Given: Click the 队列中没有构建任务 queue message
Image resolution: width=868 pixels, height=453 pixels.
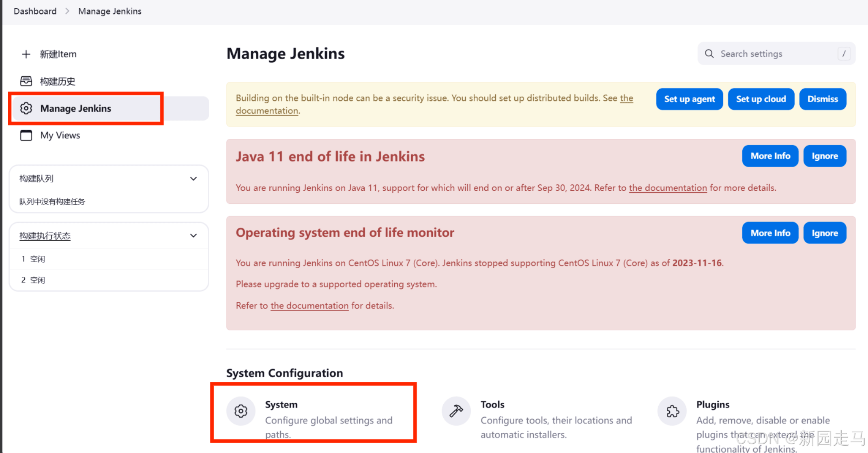Looking at the screenshot, I should 52,202.
